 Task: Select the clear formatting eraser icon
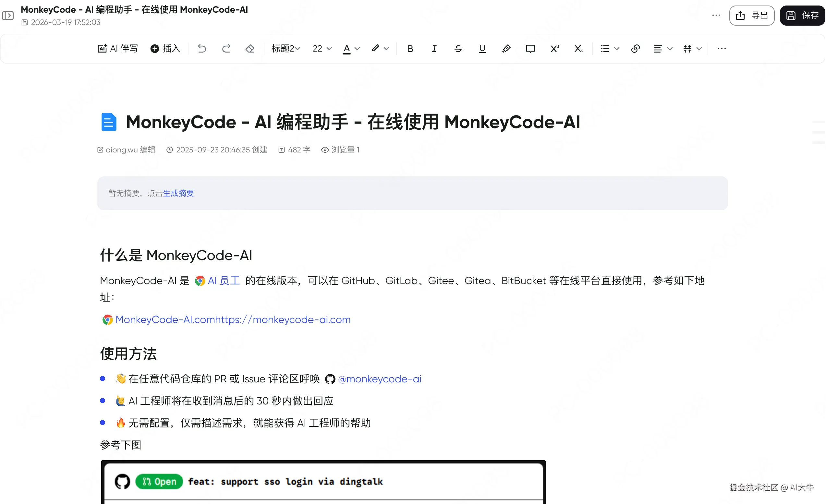coord(250,49)
